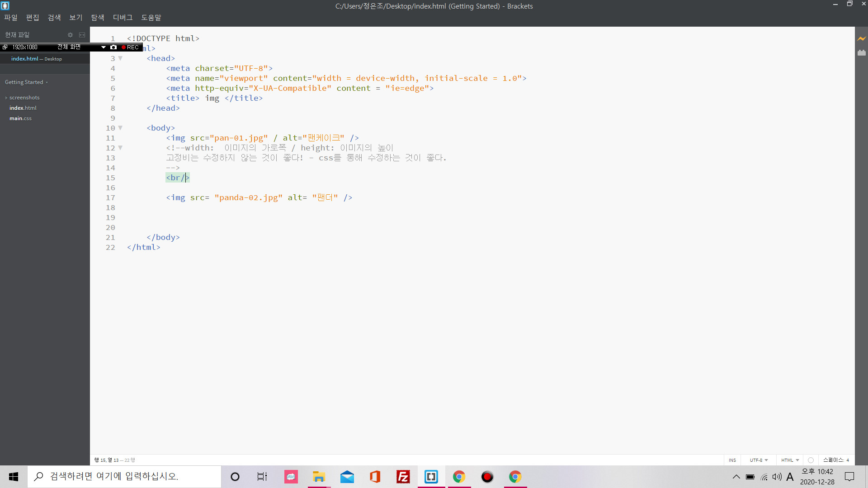868x488 pixels.
Task: Open recorder capture mode dropdown arrow
Action: pyautogui.click(x=104, y=47)
